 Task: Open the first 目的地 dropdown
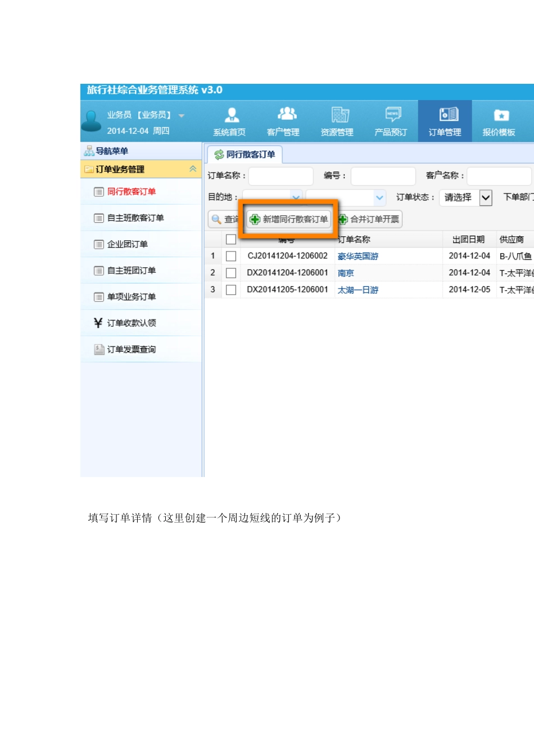tap(296, 197)
